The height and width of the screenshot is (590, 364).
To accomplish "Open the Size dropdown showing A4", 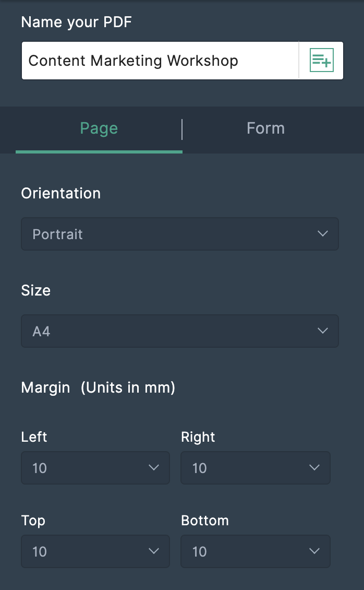I will (180, 331).
